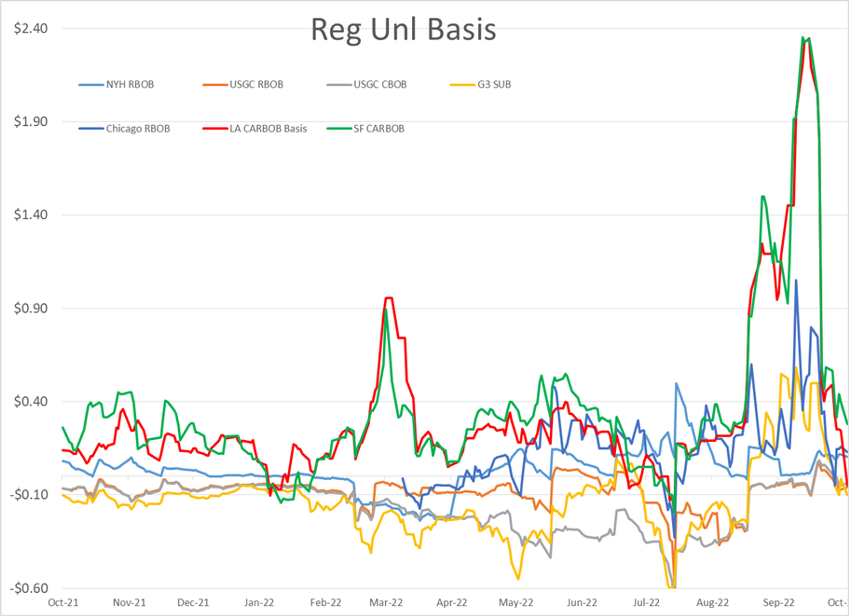This screenshot has width=849, height=616.
Task: Select the $2.40 y-axis label
Action: (x=31, y=29)
